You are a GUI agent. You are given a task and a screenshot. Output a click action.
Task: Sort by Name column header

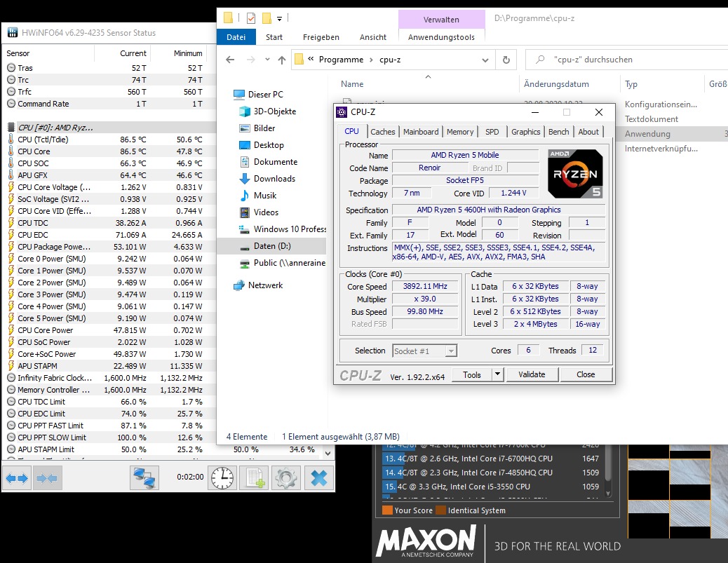(x=352, y=84)
